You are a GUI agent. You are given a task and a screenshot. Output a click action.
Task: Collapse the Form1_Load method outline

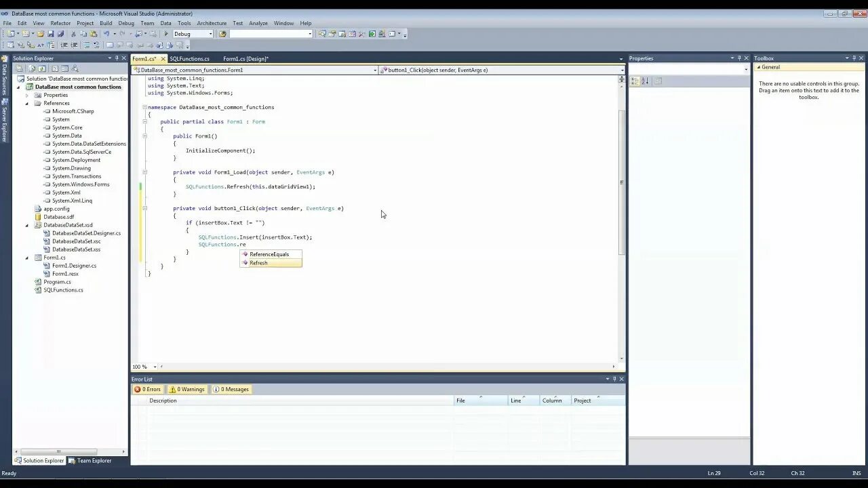pos(144,172)
